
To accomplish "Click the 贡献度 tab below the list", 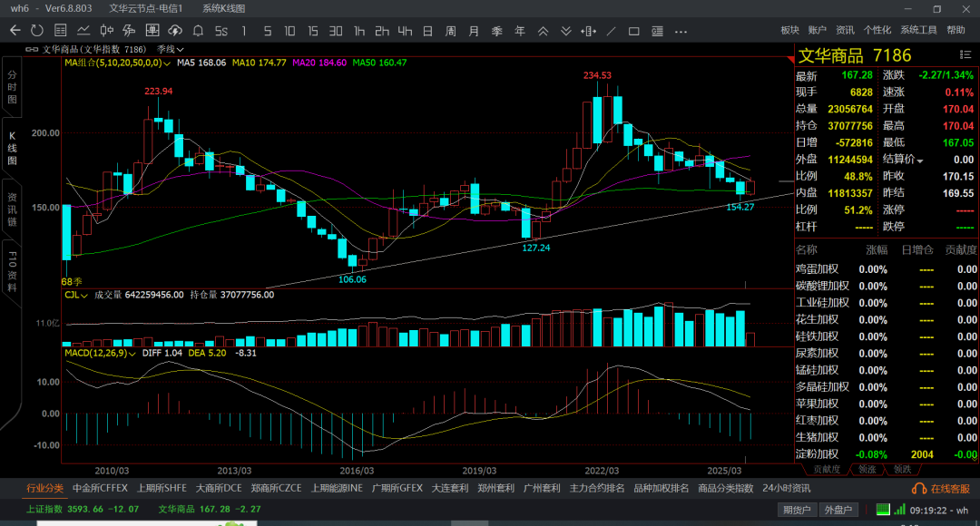I will click(x=828, y=469).
